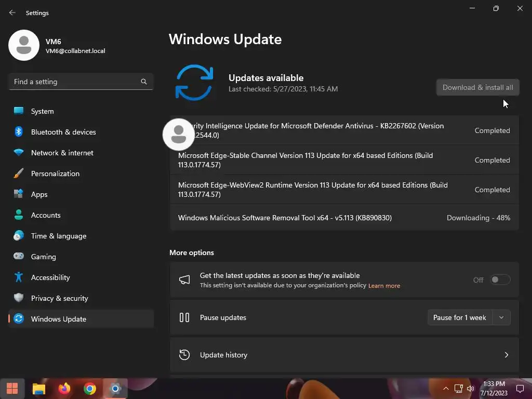This screenshot has width=532, height=399.
Task: Click the large blue update sync icon
Action: 194,83
